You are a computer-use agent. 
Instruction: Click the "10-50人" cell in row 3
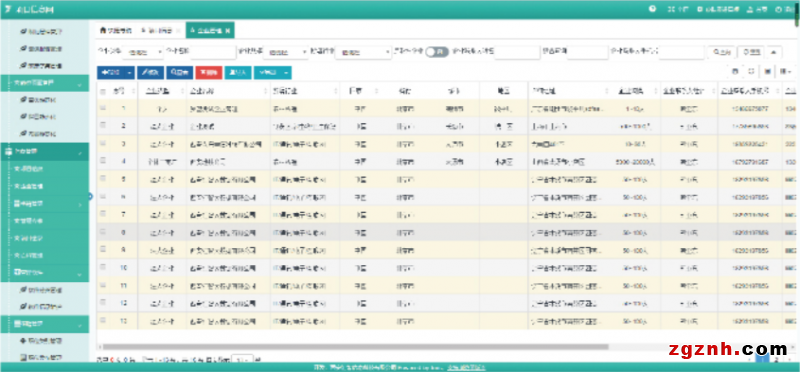point(634,144)
